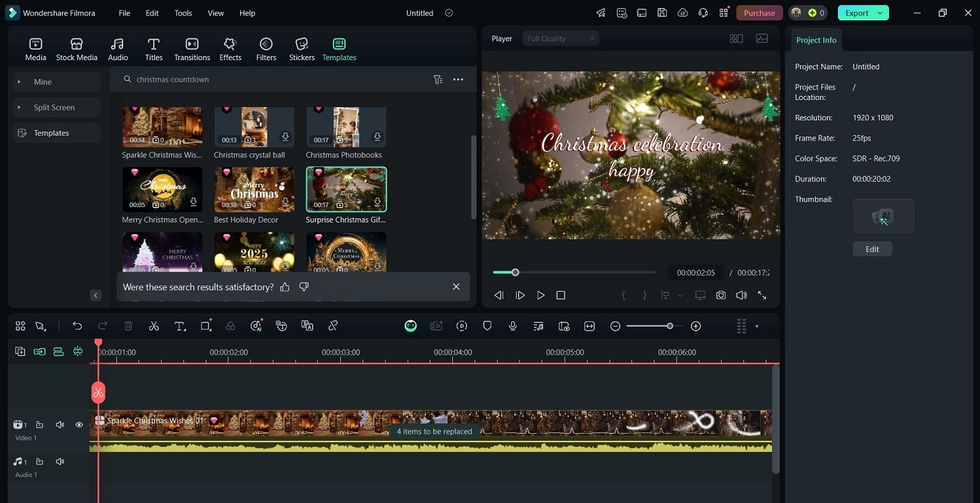This screenshot has height=503, width=980.
Task: Open the File menu
Action: coord(124,13)
